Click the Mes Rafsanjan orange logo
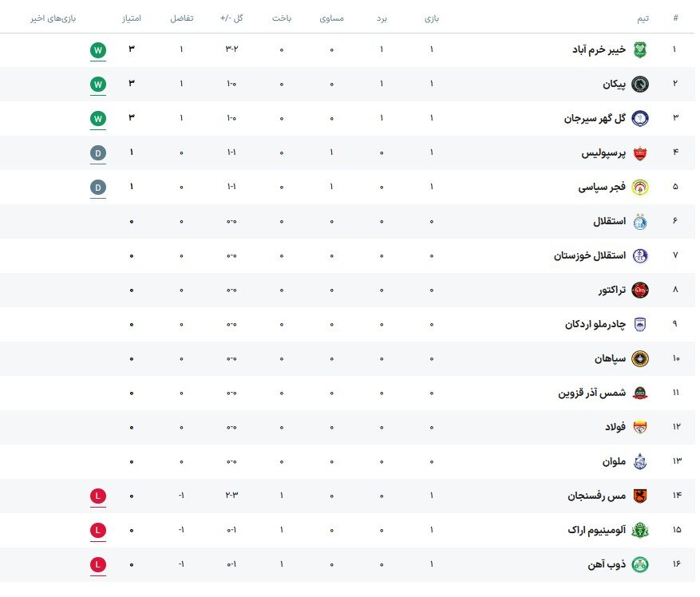 click(x=639, y=496)
